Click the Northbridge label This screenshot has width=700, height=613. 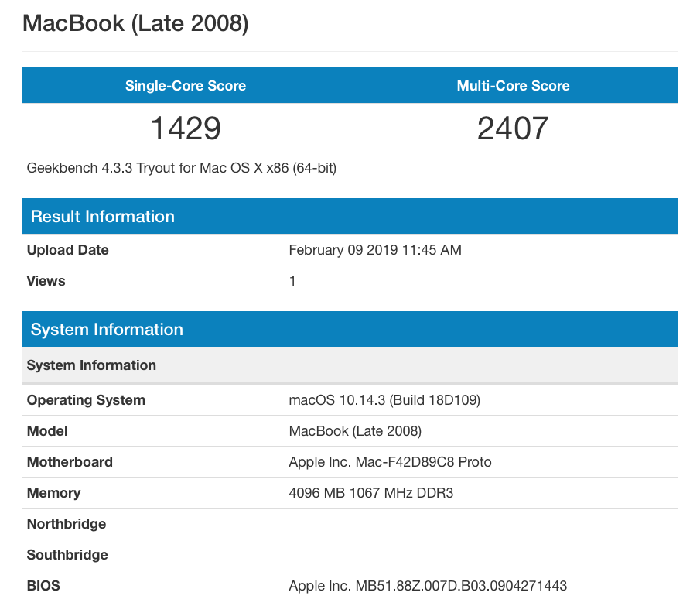tap(67, 524)
